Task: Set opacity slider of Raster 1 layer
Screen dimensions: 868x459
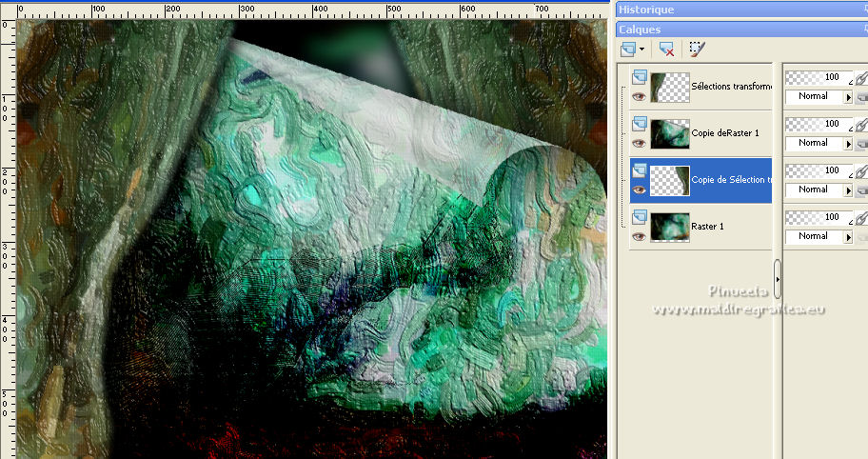Action: (819, 217)
